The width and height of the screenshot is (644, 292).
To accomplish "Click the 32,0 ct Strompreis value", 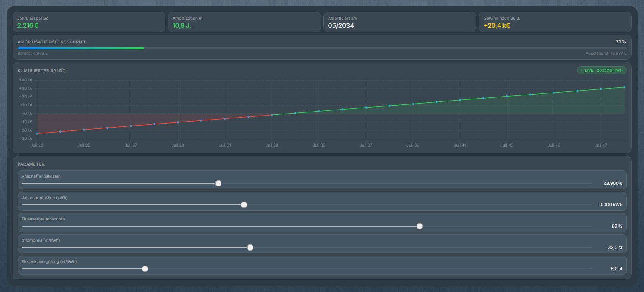I will click(615, 248).
